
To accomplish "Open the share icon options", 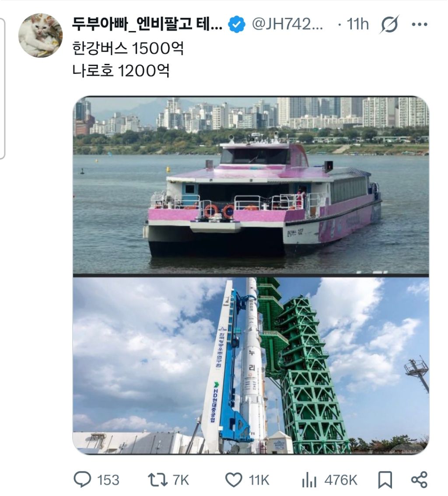I will pos(419,479).
